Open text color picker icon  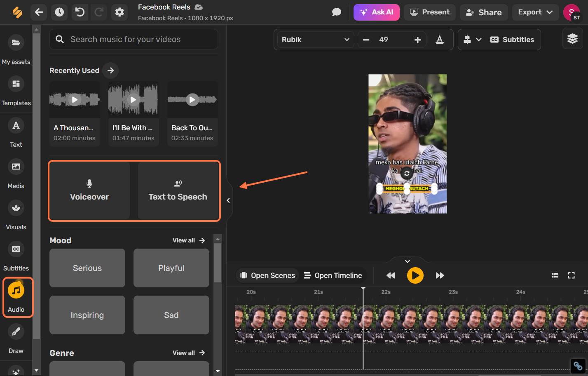pos(440,40)
